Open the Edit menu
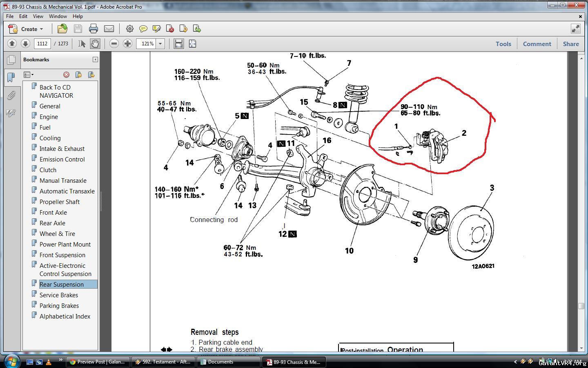 23,16
